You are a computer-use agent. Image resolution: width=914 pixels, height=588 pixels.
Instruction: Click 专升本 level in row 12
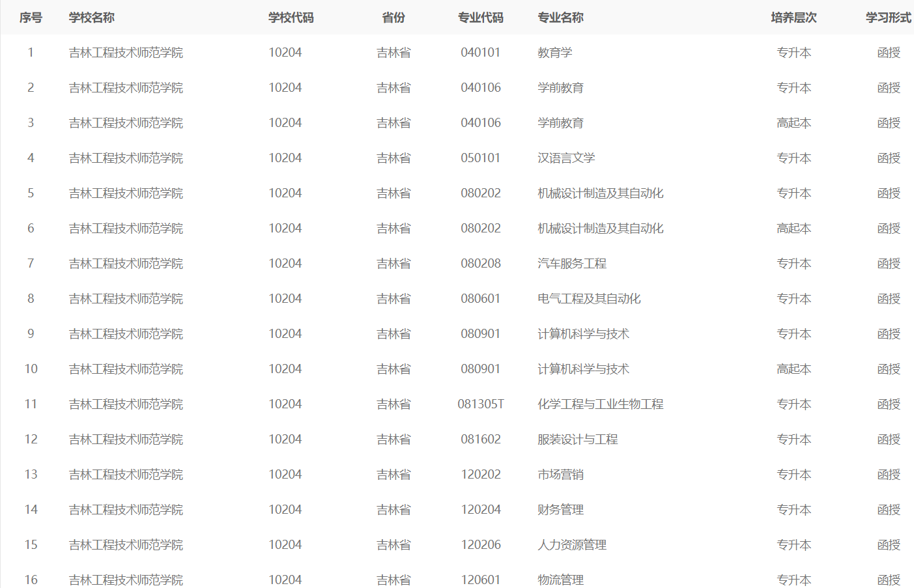click(794, 440)
